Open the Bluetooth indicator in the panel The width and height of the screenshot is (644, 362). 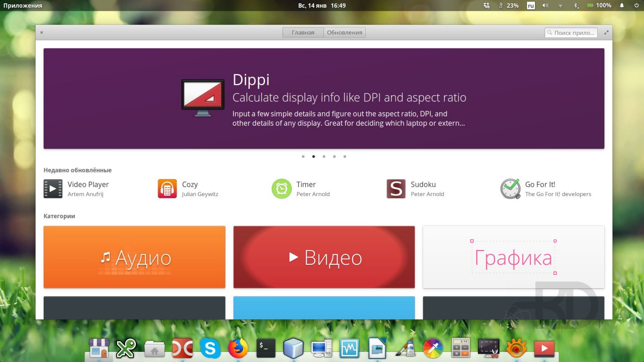coord(576,5)
